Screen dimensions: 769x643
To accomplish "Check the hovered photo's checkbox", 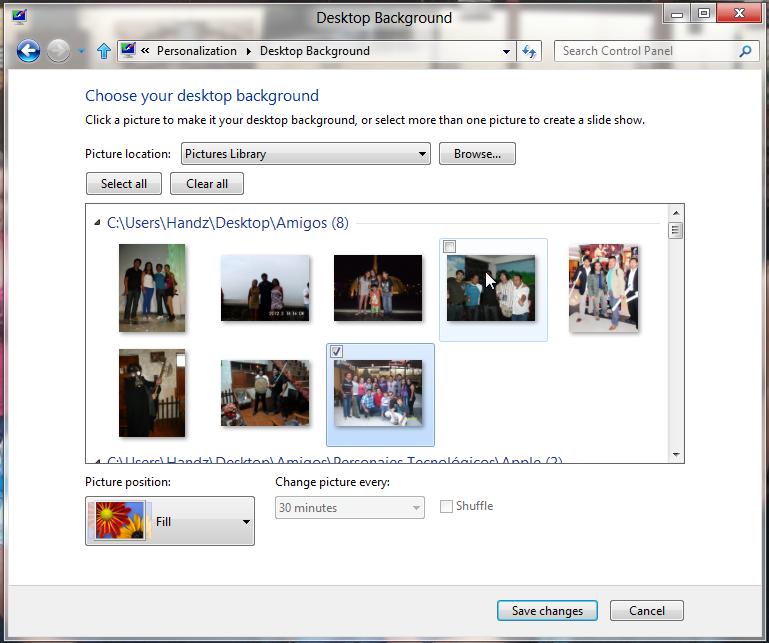I will (x=450, y=247).
